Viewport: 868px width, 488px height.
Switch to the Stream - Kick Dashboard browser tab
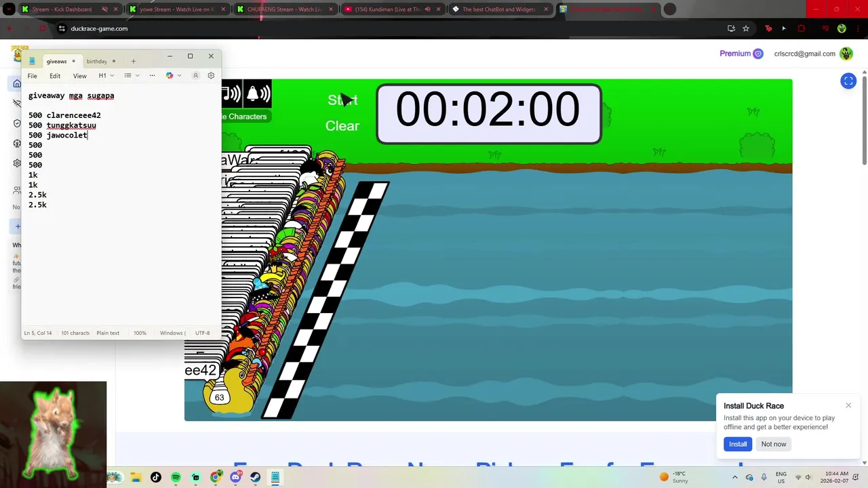pyautogui.click(x=68, y=9)
